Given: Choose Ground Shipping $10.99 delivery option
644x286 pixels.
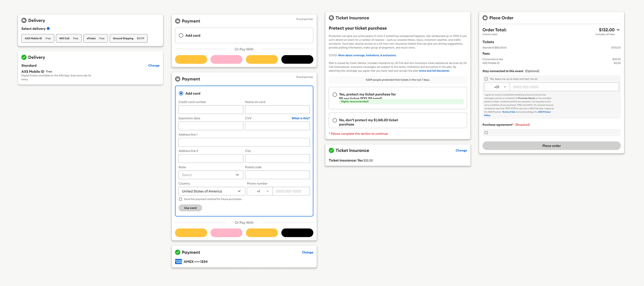Looking at the screenshot, I should [129, 38].
